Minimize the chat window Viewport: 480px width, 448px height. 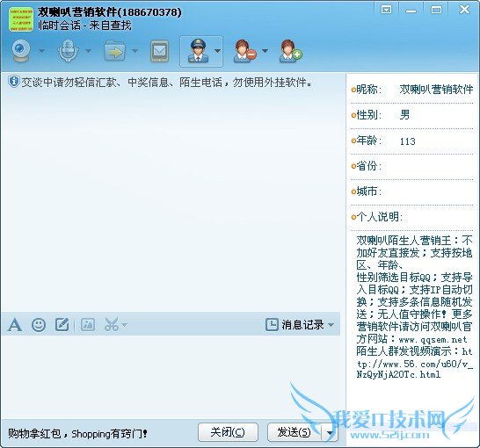[x=411, y=11]
